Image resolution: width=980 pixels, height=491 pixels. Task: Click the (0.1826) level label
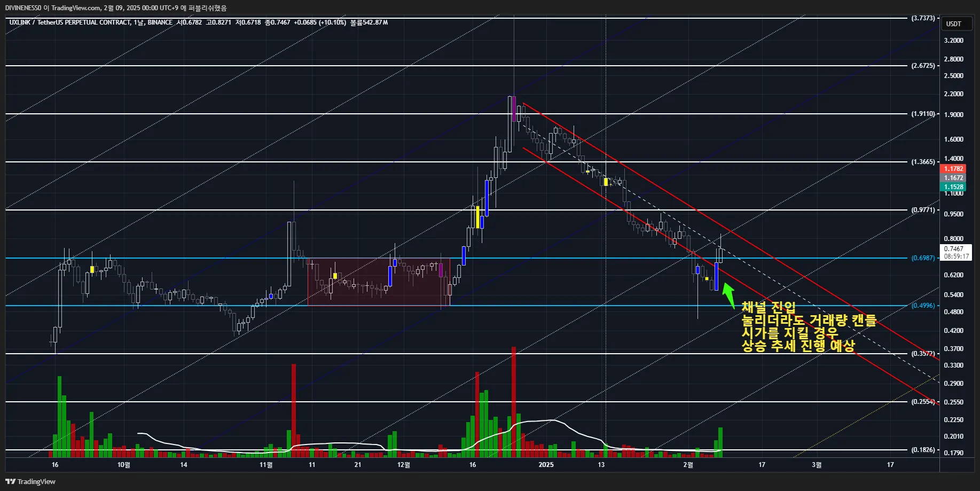tap(923, 450)
